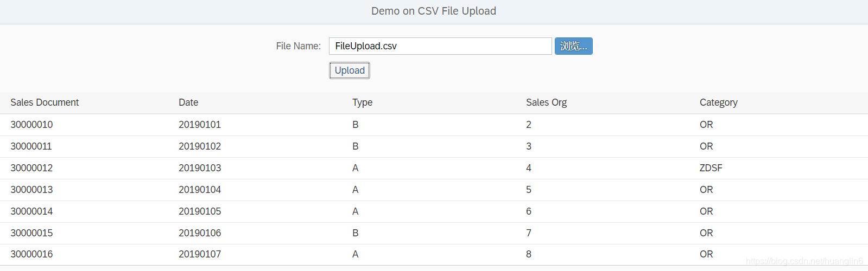Screen dimensions: 868x271
Task: Click the date 20190105 cell
Action: pyautogui.click(x=200, y=211)
